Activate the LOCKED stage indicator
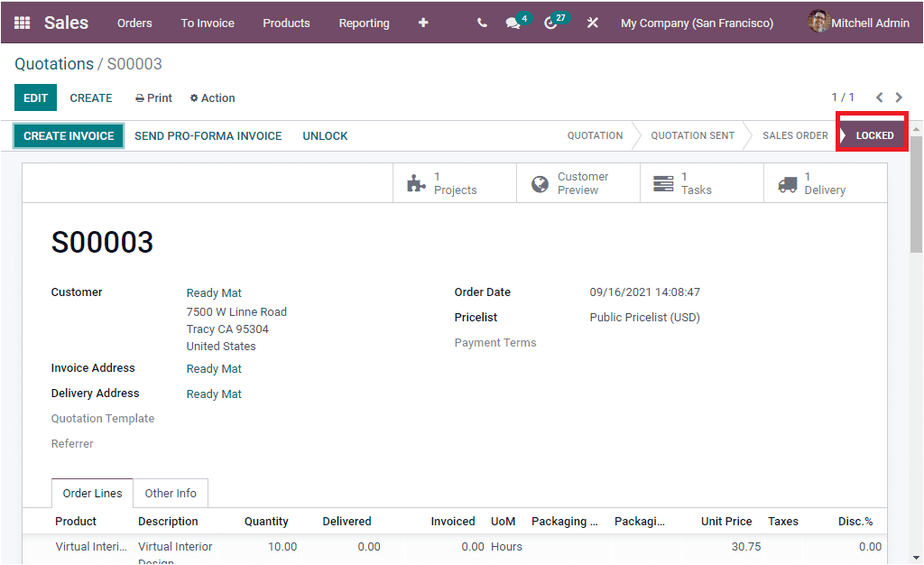The height and width of the screenshot is (565, 924). pos(872,134)
